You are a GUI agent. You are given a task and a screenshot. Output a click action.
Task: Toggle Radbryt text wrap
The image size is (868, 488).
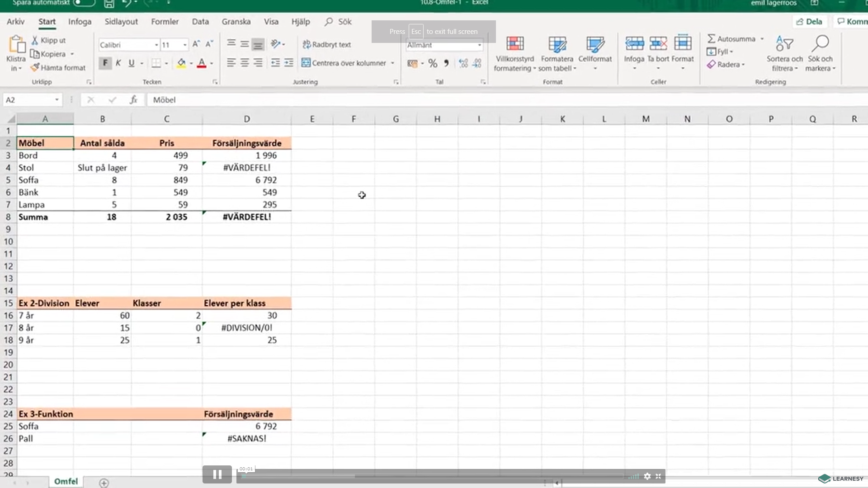327,44
